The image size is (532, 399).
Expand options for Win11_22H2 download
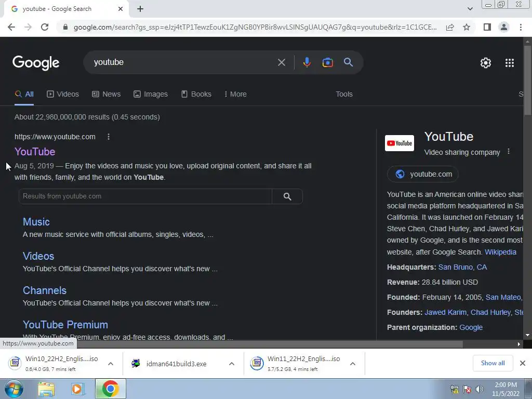click(x=353, y=364)
